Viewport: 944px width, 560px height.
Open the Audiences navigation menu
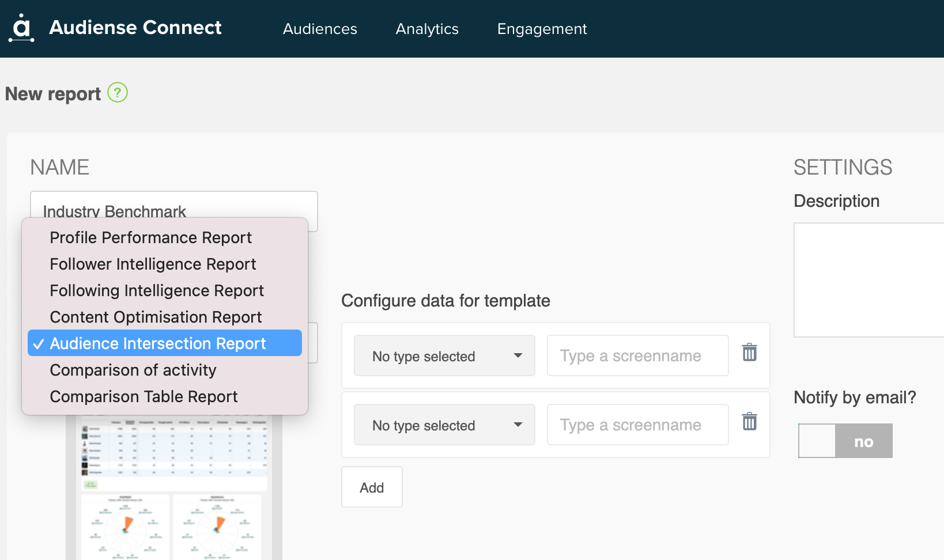pos(320,29)
